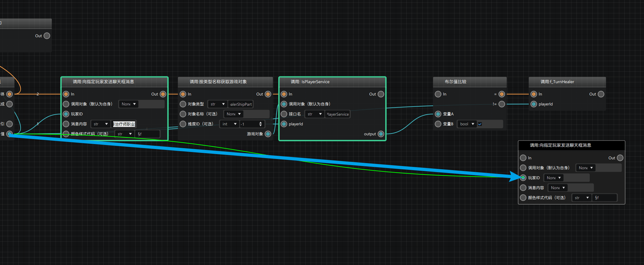Click the §f color code field on lower-right node

(x=605, y=198)
